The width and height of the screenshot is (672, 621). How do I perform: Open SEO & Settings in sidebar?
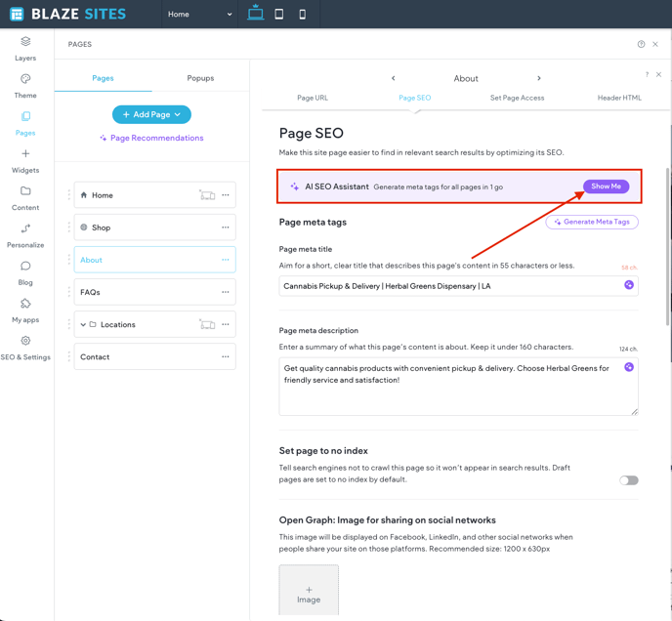click(25, 348)
